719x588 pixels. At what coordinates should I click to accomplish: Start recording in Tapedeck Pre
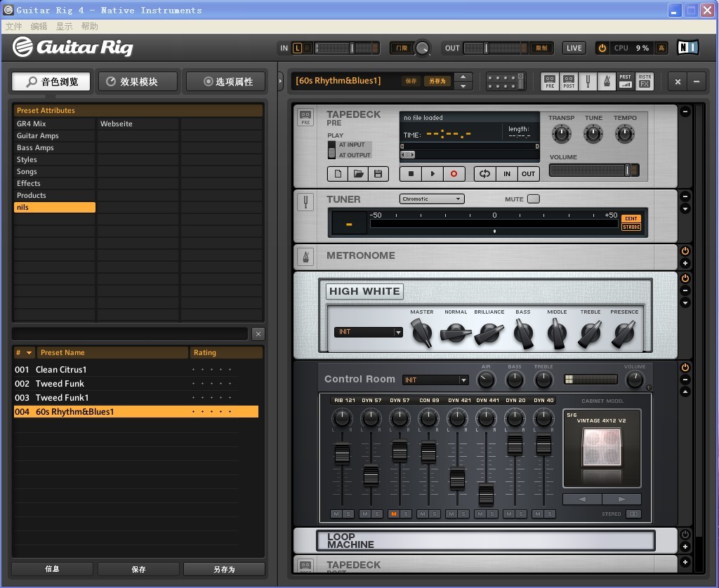(454, 174)
